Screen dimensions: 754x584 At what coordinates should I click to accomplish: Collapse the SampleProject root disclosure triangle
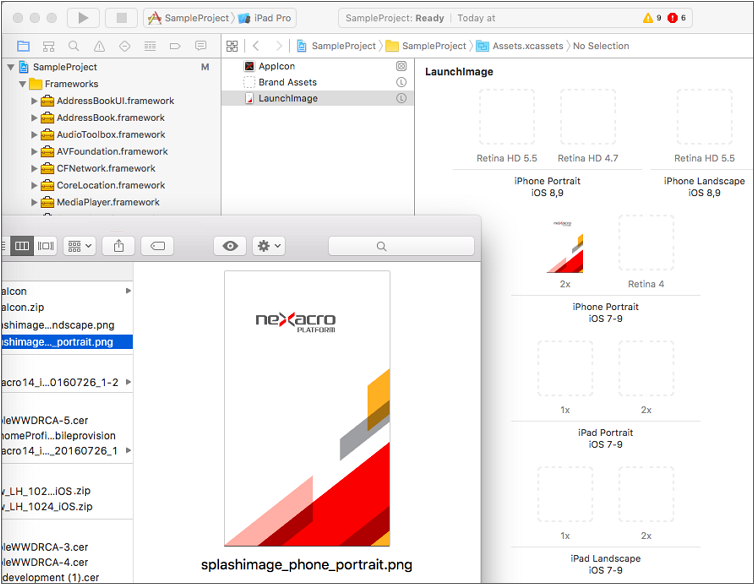pos(11,67)
